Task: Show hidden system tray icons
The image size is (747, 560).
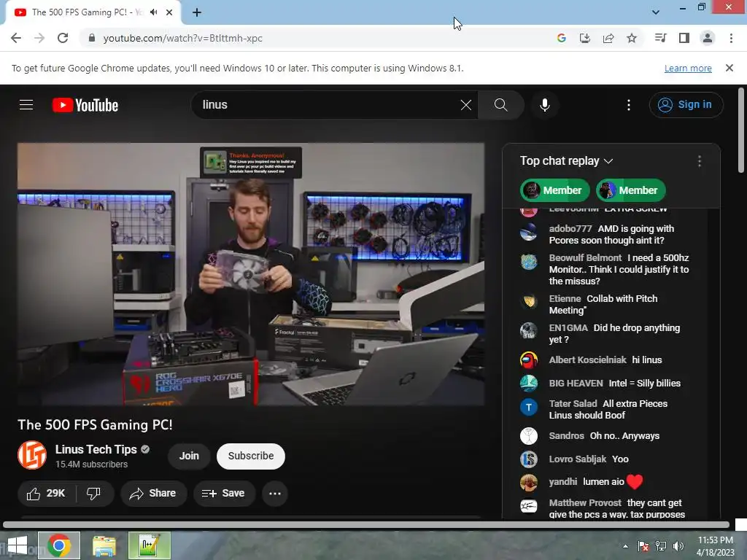Action: point(625,546)
